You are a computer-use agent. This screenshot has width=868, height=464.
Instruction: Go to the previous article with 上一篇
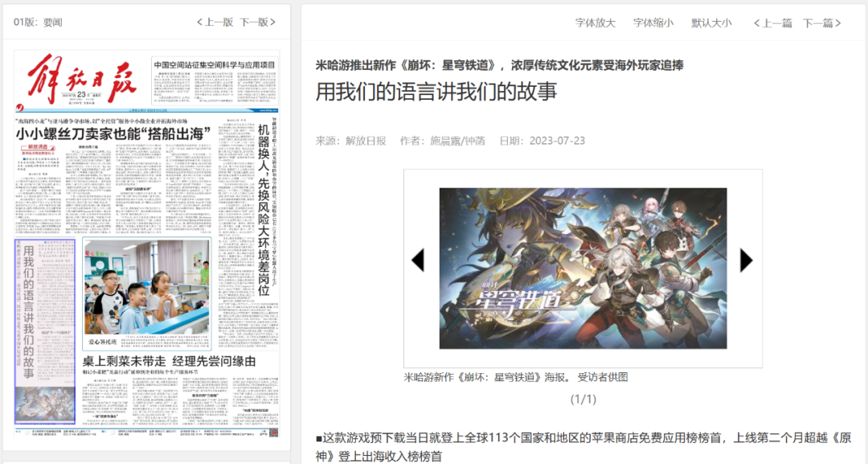click(778, 23)
